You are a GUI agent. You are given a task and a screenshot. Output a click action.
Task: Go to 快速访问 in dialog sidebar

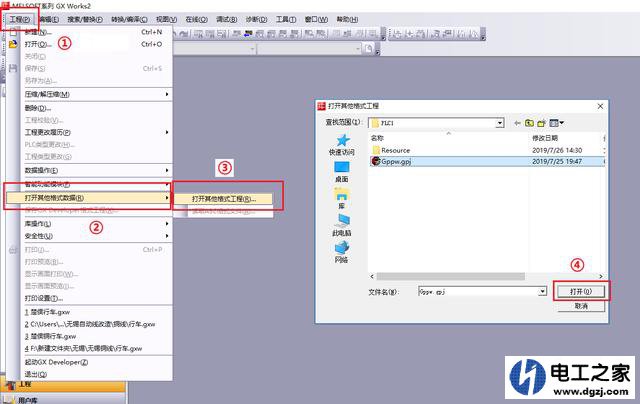pyautogui.click(x=342, y=145)
